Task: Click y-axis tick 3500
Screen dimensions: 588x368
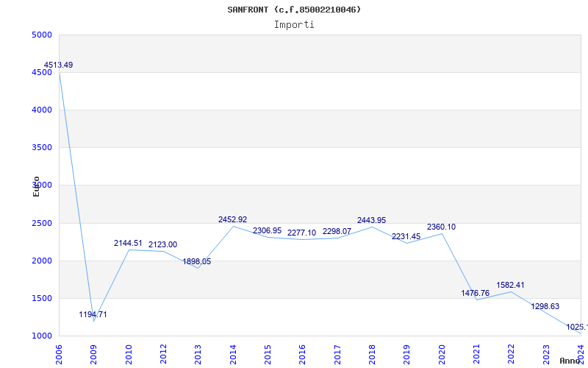Action: 42,148
